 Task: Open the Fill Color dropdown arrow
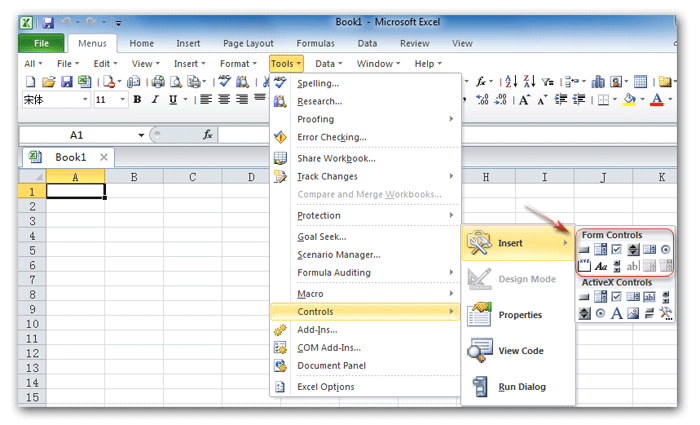click(x=642, y=99)
